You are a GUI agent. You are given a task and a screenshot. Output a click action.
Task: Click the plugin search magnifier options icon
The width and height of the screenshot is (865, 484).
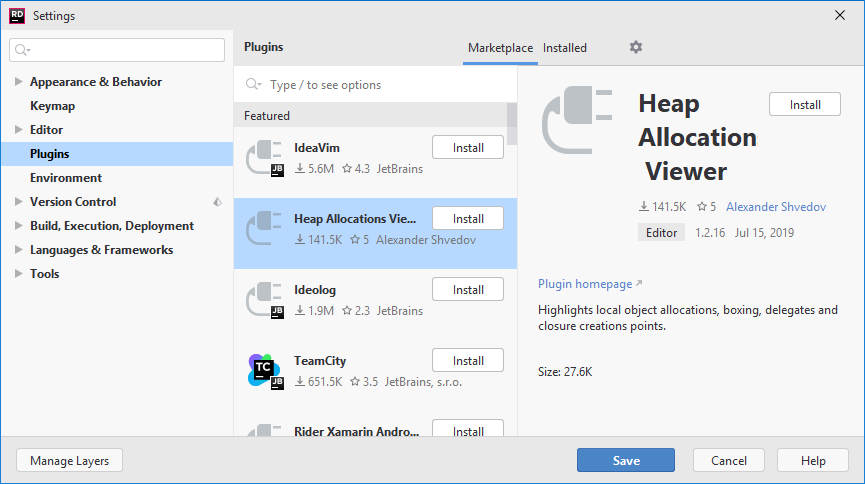tap(253, 84)
